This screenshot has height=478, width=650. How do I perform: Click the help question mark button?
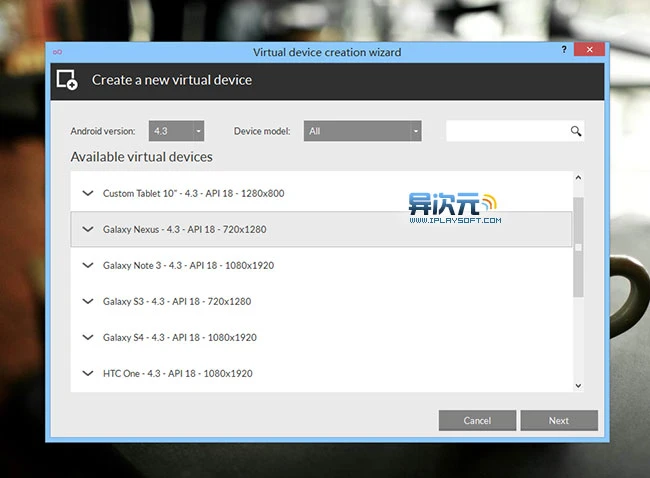point(565,49)
